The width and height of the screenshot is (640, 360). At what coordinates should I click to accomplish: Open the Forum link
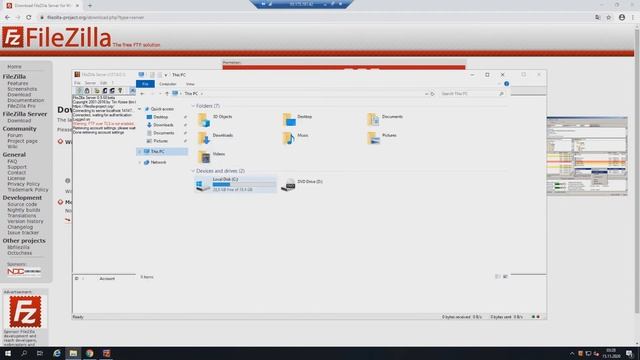(x=15, y=136)
